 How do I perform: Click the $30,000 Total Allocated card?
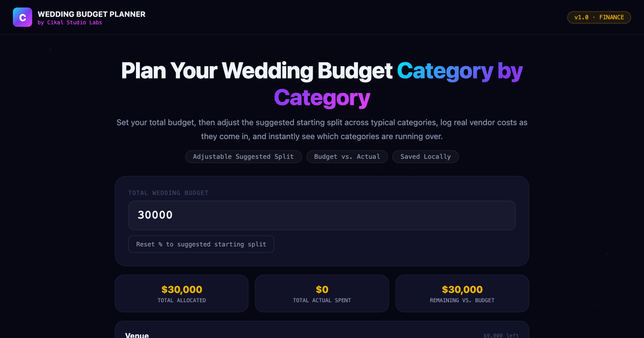coord(182,293)
